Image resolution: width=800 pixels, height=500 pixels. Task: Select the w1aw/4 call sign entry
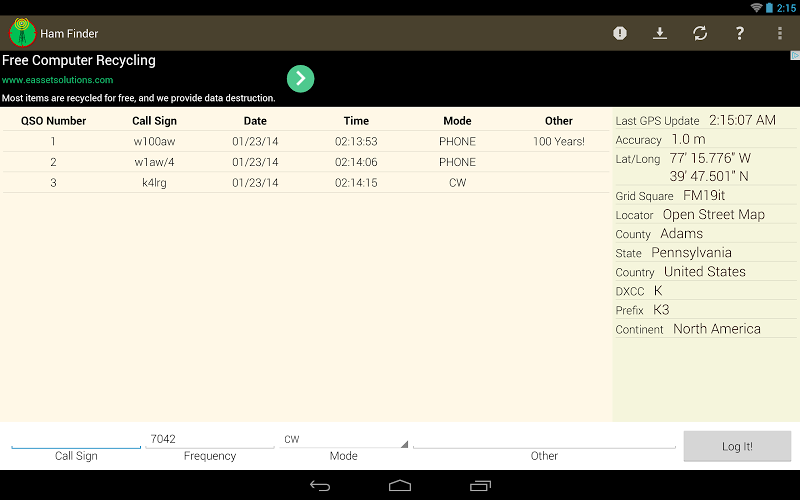[x=154, y=162]
